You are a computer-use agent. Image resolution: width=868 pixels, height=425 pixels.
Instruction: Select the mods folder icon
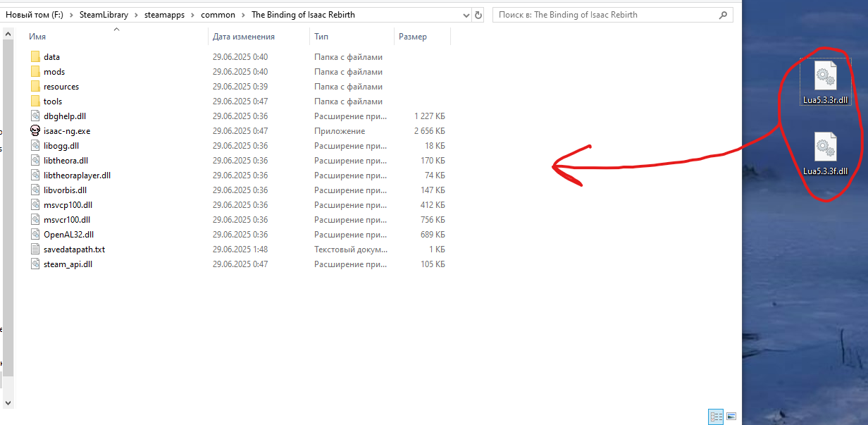click(36, 71)
